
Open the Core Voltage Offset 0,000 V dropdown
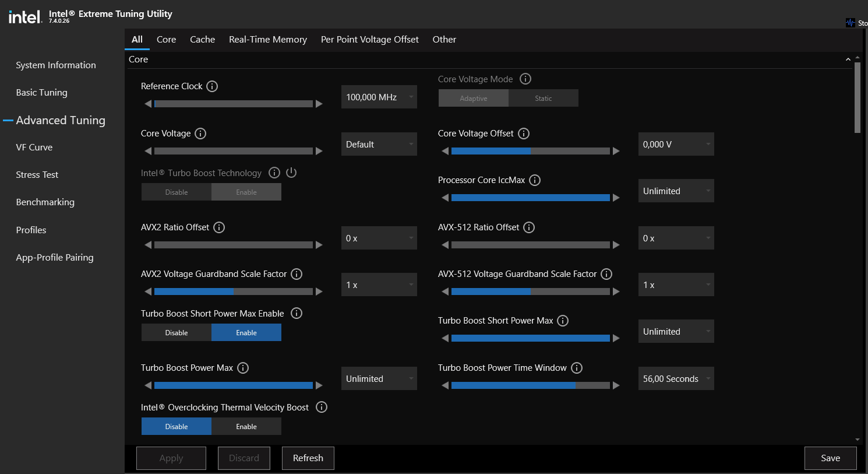tap(676, 144)
